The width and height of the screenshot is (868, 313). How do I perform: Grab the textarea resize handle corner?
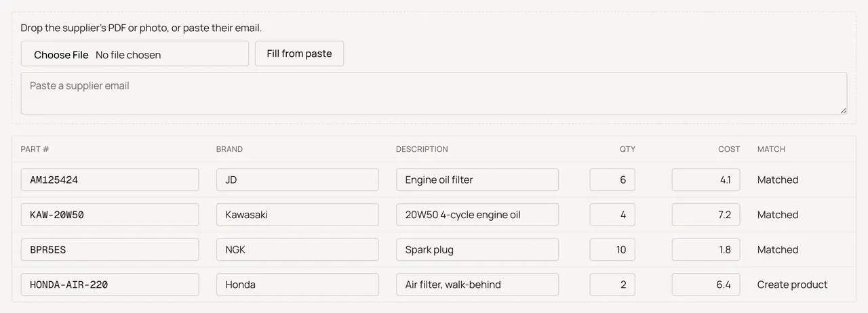tap(843, 110)
